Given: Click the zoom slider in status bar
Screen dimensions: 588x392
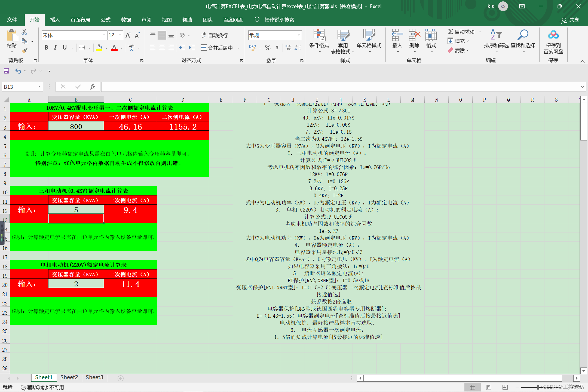Looking at the screenshot, I should (x=538, y=387).
